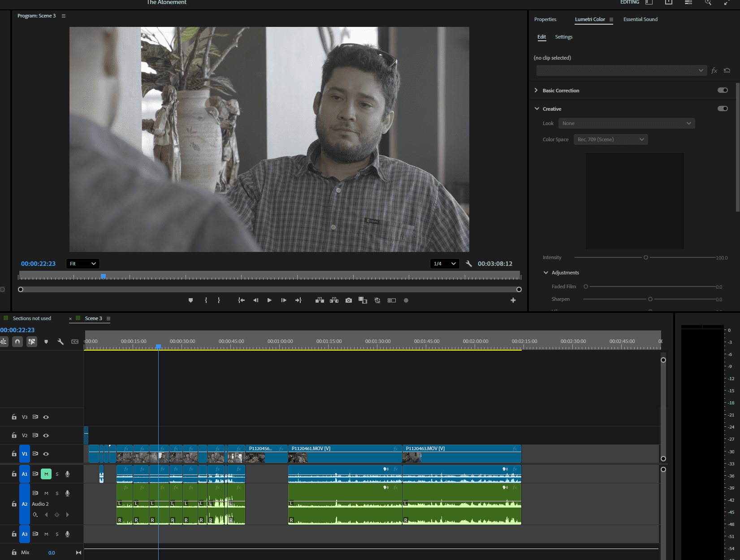Click the Export Frame camera icon
Screen dimensions: 740x560
click(x=349, y=300)
